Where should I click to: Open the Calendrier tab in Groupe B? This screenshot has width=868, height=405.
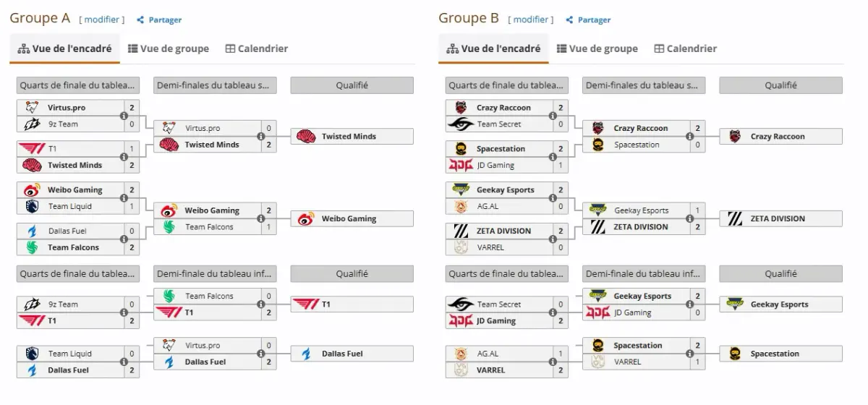(x=686, y=48)
